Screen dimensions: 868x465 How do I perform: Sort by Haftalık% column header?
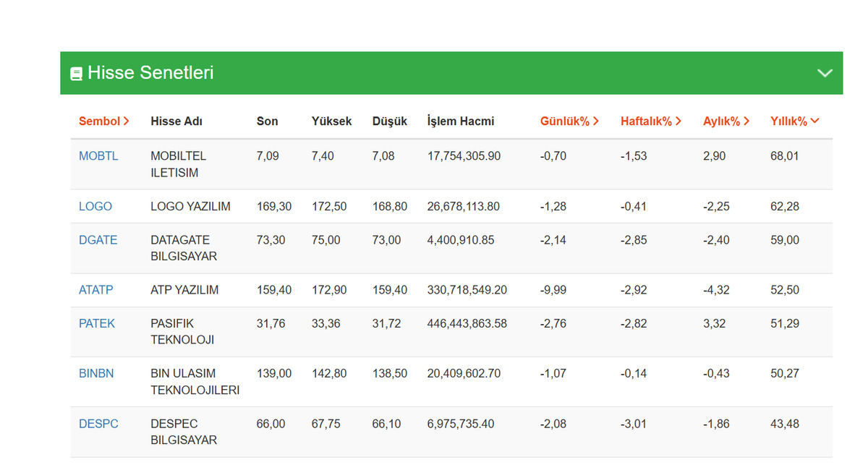click(x=651, y=121)
